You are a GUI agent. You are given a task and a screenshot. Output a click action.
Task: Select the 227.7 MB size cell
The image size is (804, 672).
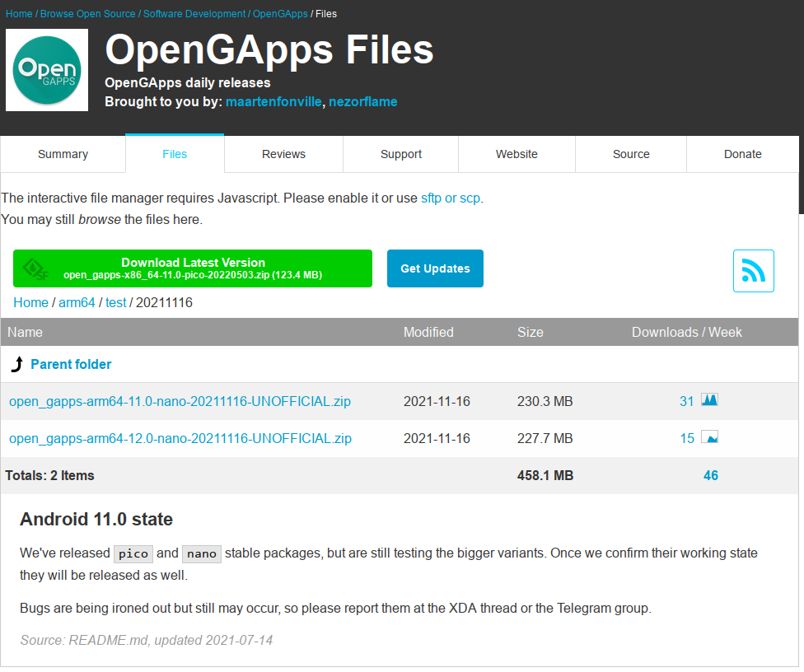(545, 438)
